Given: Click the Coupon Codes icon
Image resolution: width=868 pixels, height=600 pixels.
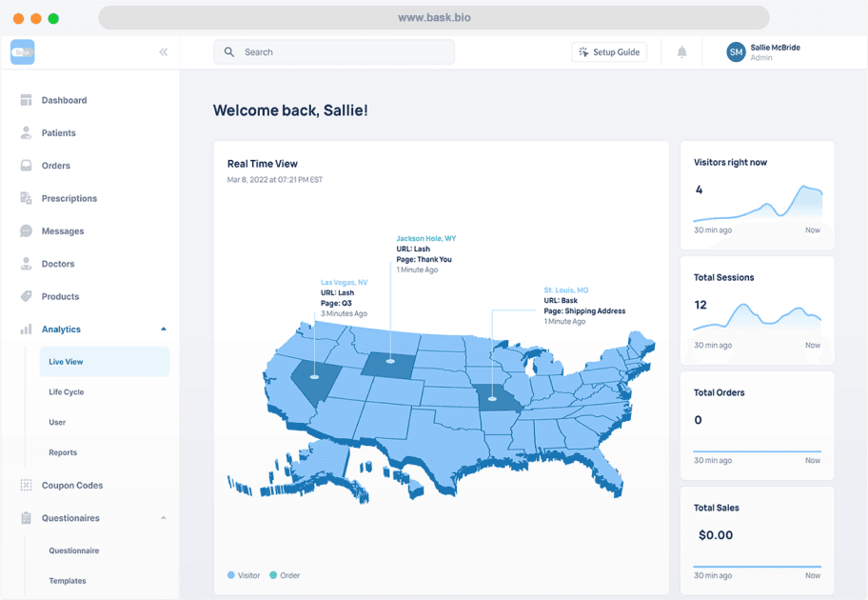Looking at the screenshot, I should pos(26,486).
